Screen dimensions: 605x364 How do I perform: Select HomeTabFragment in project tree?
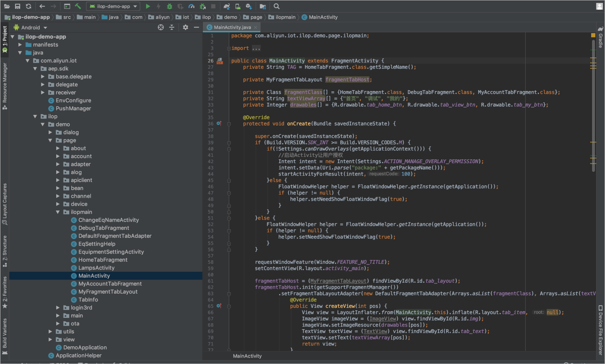coord(103,260)
